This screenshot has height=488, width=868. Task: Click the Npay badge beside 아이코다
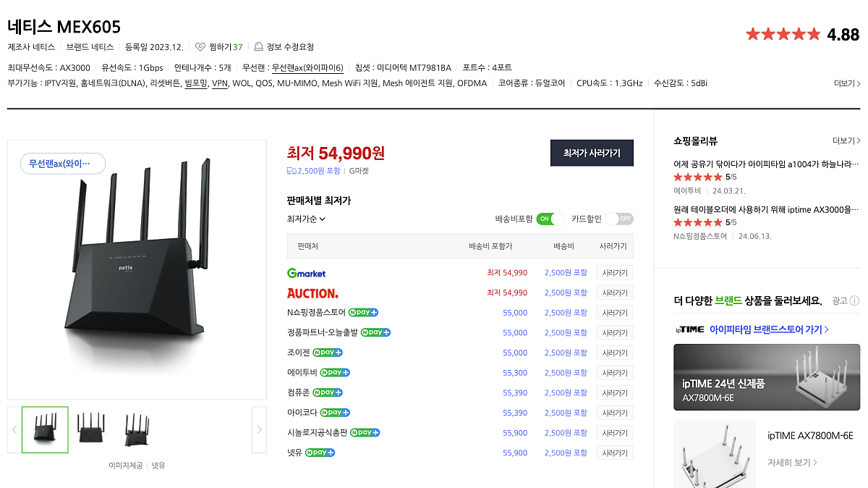tap(335, 413)
